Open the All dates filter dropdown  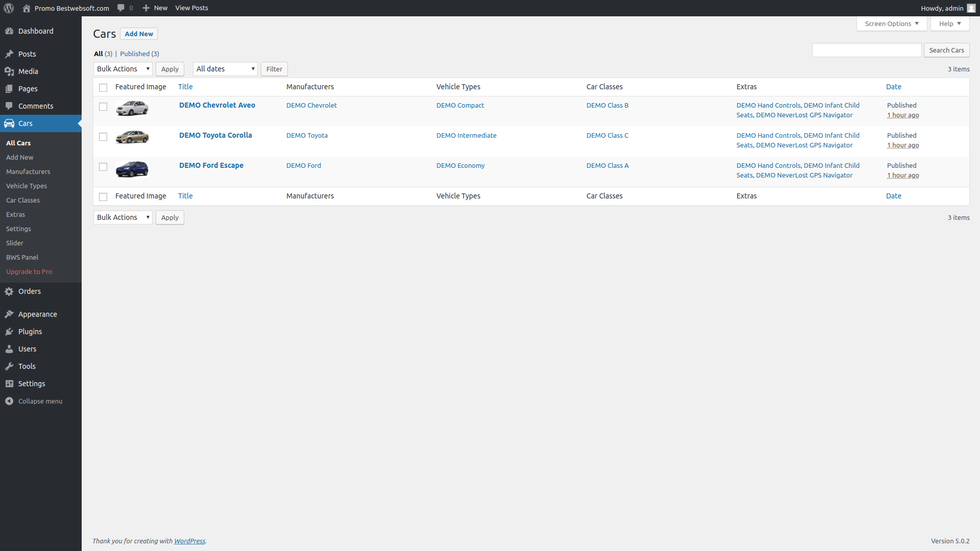click(x=225, y=69)
